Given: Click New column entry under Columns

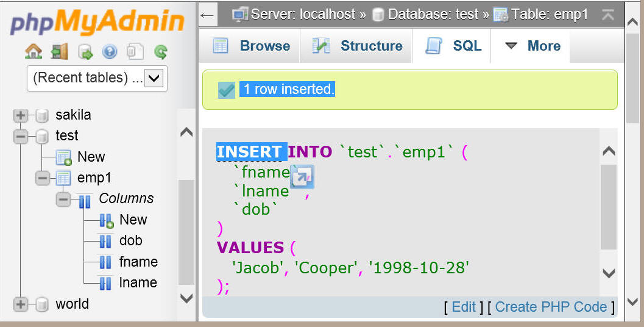Looking at the screenshot, I should (x=133, y=220).
